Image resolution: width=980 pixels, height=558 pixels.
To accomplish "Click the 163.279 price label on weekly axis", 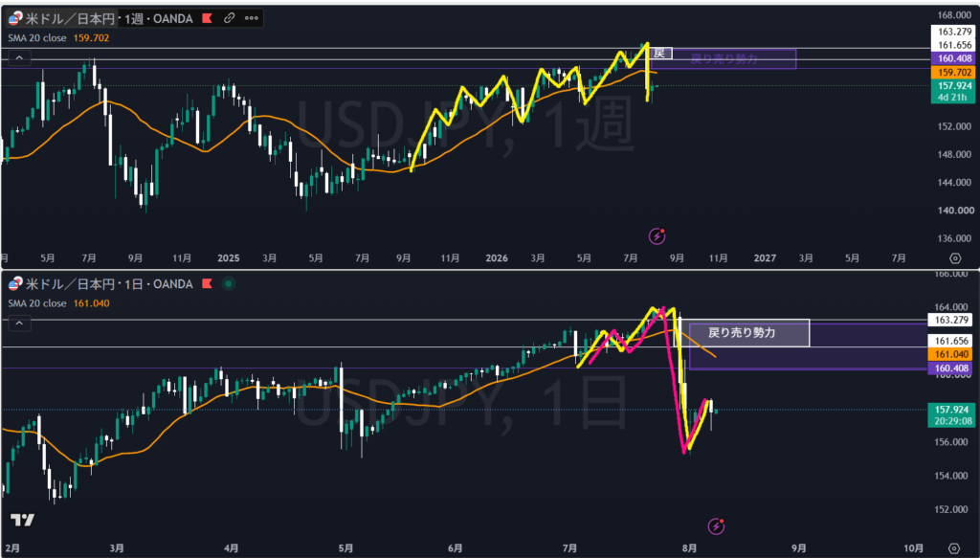I will click(954, 32).
